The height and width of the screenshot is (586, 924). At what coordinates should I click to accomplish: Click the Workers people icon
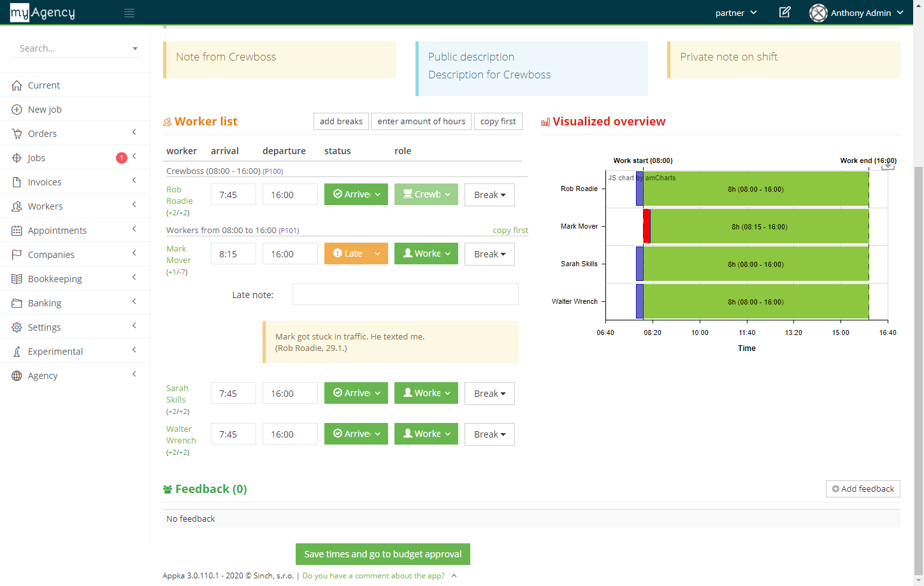tap(17, 206)
